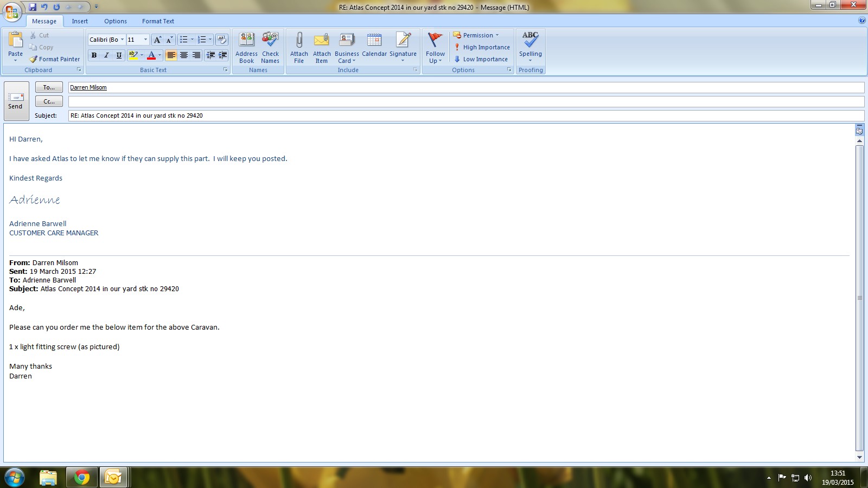Run the Spelling check
This screenshot has width=868, height=488.
click(x=531, y=47)
